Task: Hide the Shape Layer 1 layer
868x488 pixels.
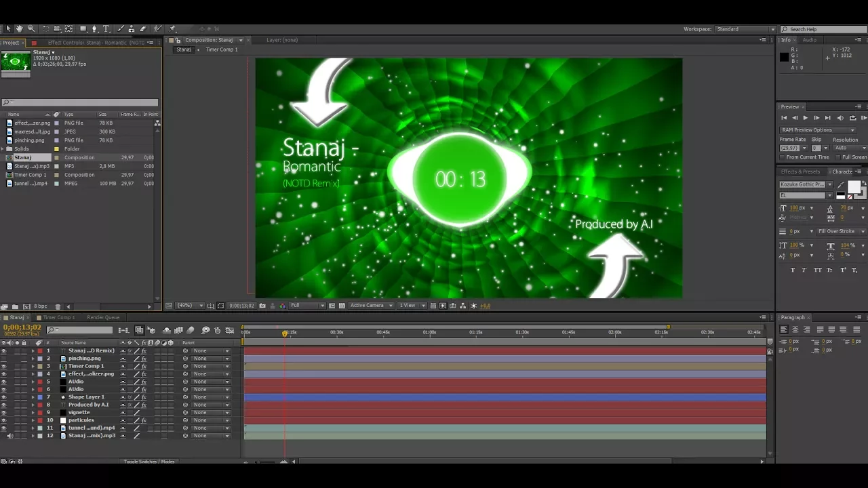Action: [4, 397]
